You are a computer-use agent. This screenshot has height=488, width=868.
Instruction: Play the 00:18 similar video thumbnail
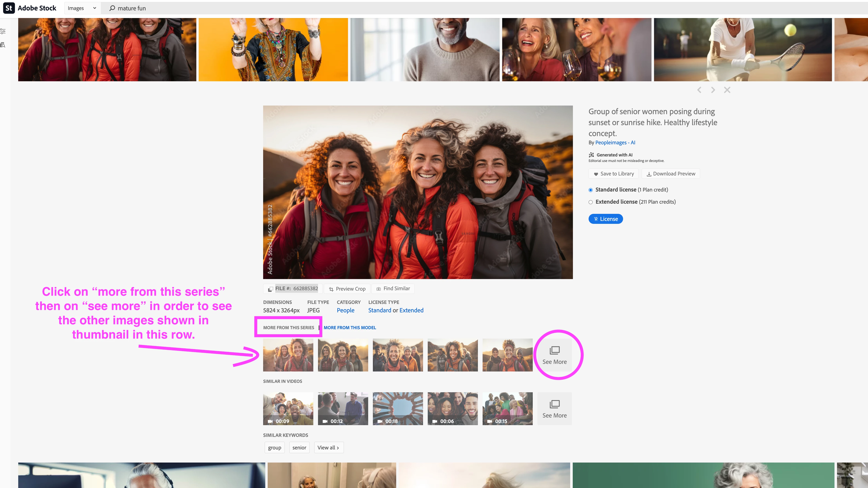[398, 408]
